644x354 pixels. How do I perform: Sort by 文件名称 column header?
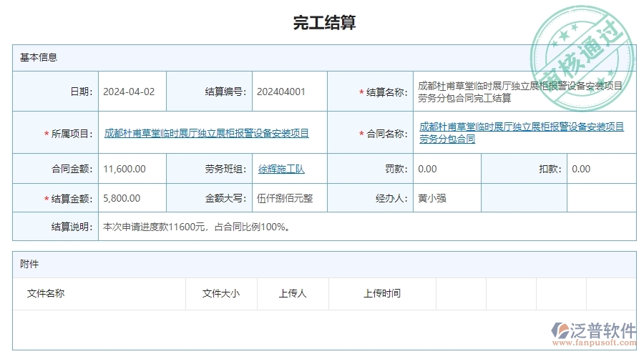coord(46,293)
